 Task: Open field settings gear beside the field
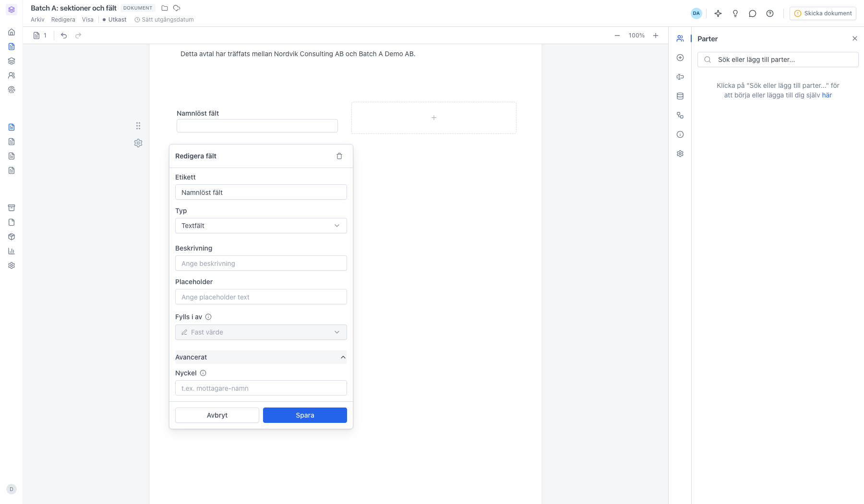tap(138, 143)
